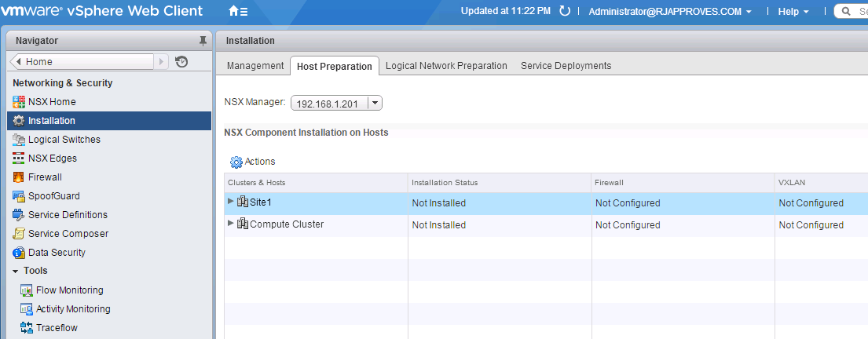Click the Service Composer icon
The image size is (868, 339).
(19, 233)
